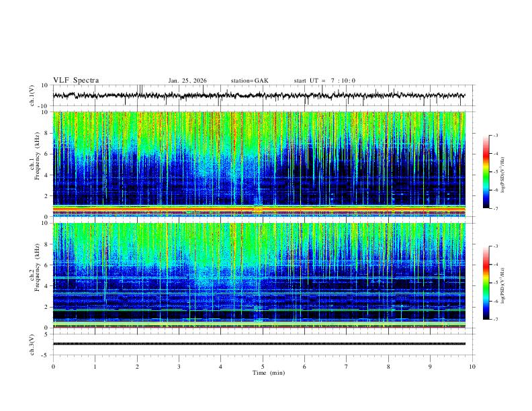532x411 pixels.
Task: Click the ch.3(V) flat signal trace
Action: (x=259, y=344)
